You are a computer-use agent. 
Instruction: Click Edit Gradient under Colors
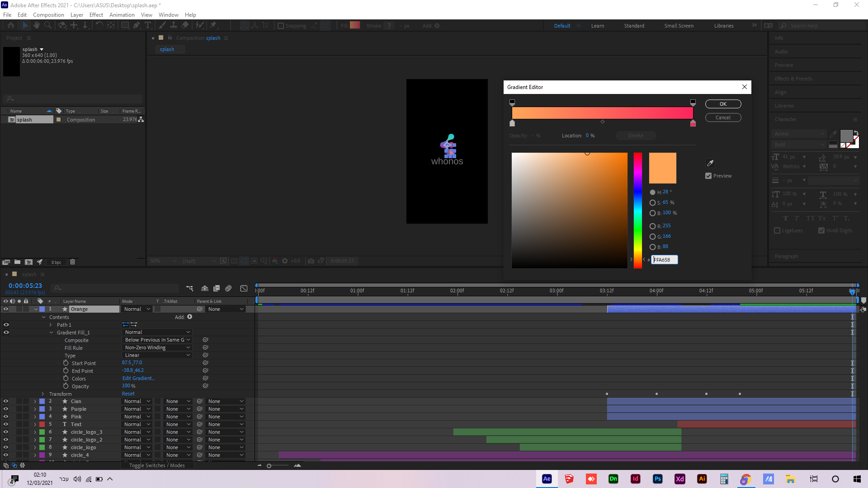click(138, 378)
